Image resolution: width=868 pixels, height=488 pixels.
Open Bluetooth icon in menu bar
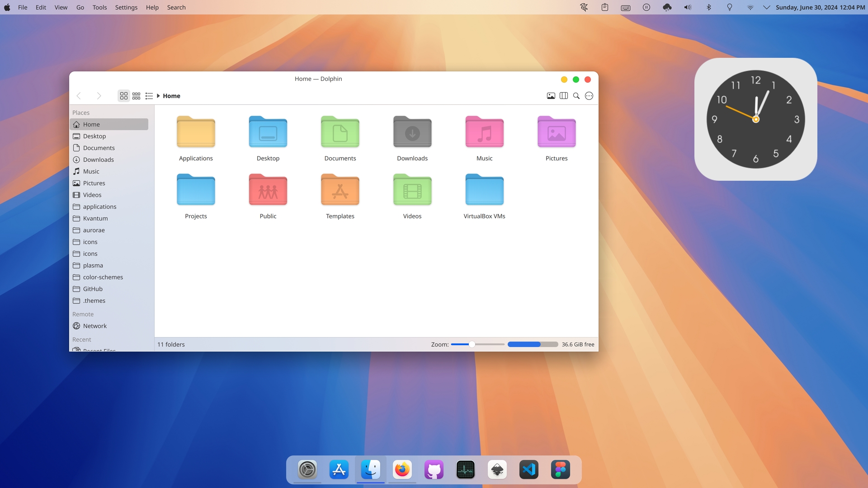pos(708,7)
